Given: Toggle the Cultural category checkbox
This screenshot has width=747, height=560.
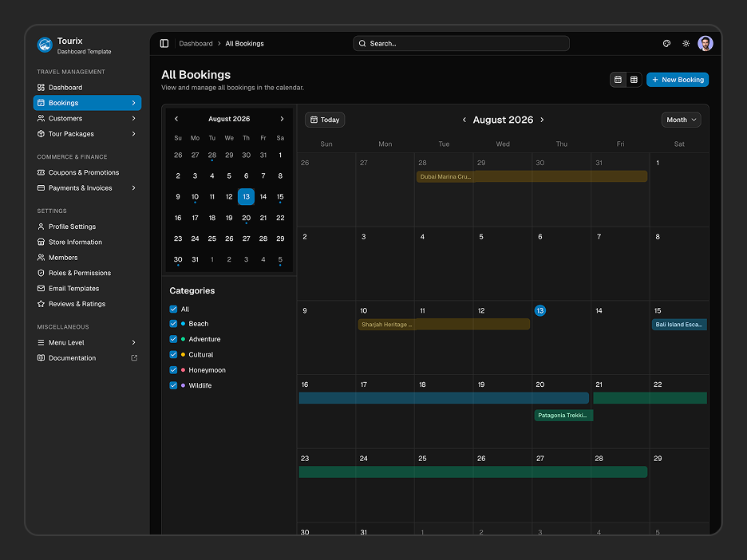Looking at the screenshot, I should coord(173,355).
